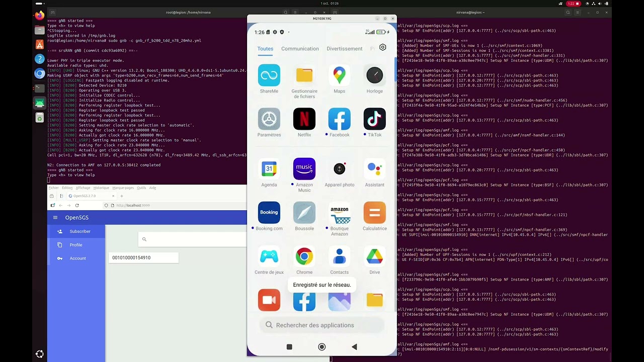Open Marque-pages menu in Firefox
This screenshot has height=362, width=644.
coord(123,188)
